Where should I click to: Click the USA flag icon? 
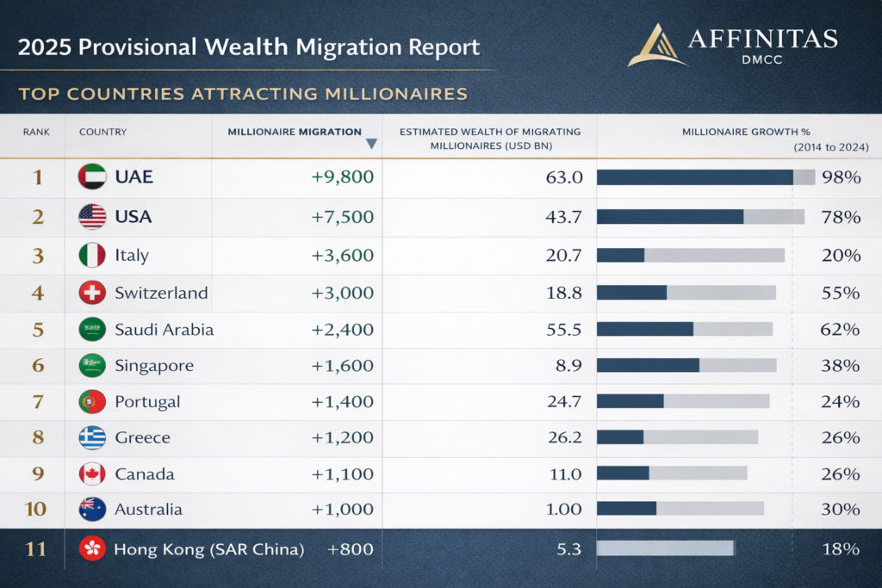[92, 216]
